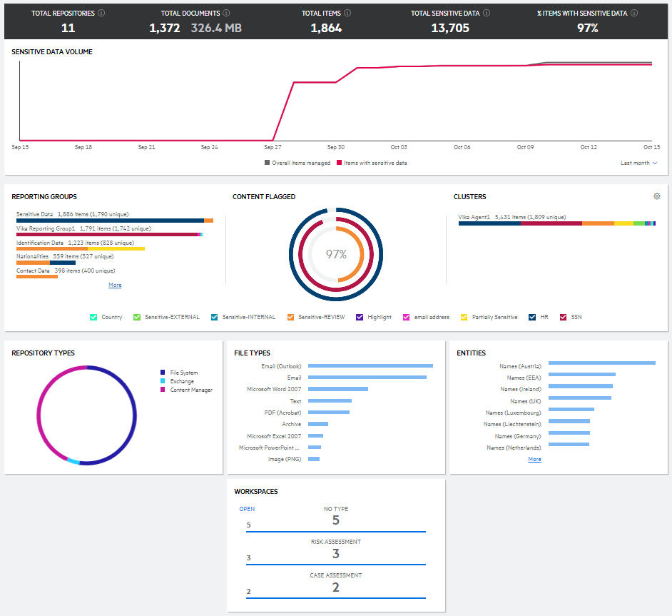Toggle the SSN checkbox
This screenshot has height=616, width=672.
563,317
